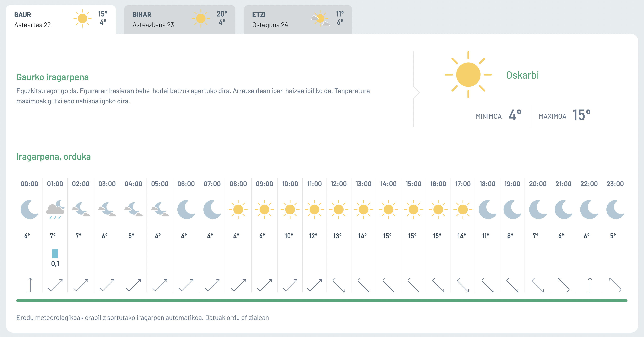Click the wind arrow under 21:00

[564, 285]
